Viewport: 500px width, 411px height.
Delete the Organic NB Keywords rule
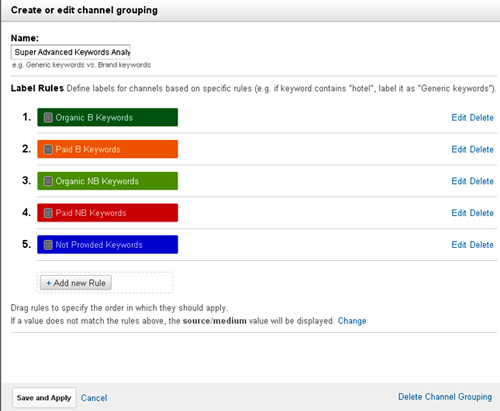click(481, 181)
